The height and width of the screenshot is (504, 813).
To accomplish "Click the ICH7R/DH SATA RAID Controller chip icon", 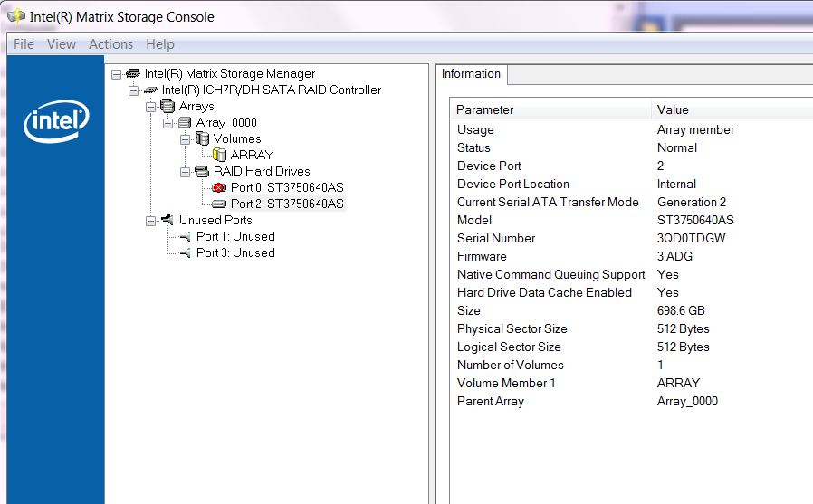I will tap(150, 90).
